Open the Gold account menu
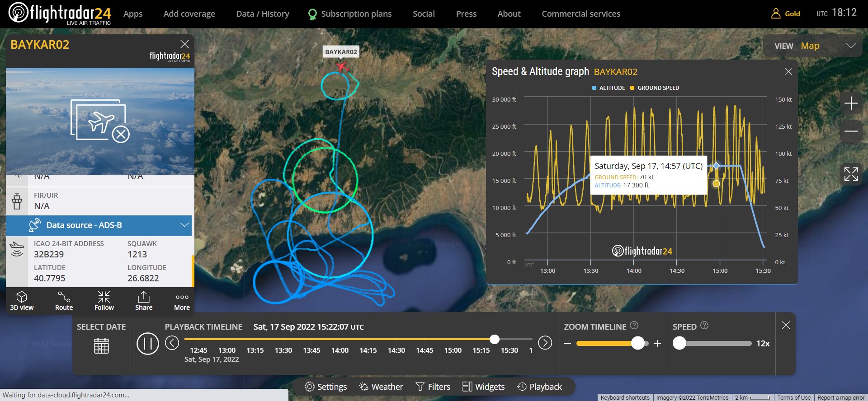The image size is (868, 401). pos(785,14)
